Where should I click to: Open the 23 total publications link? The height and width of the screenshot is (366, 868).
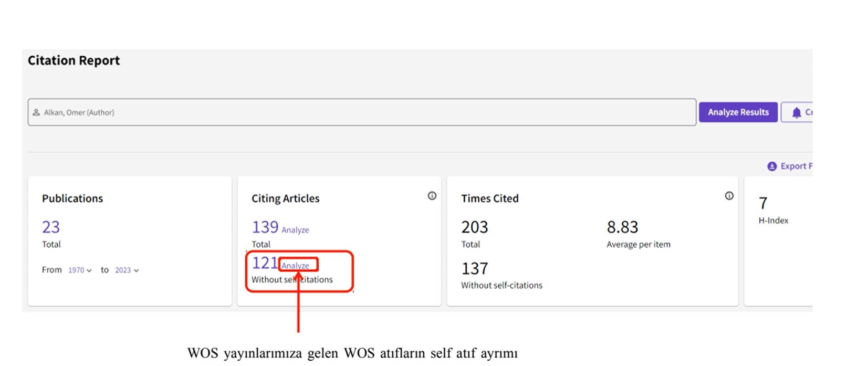(51, 227)
